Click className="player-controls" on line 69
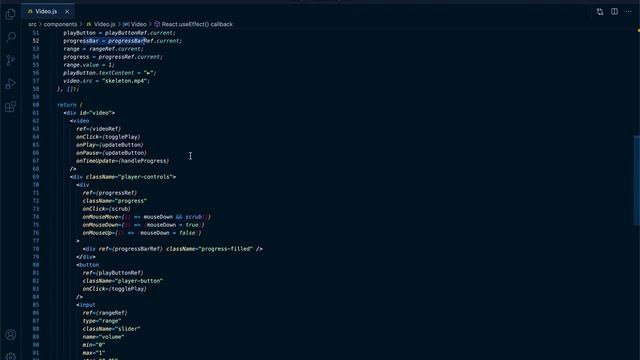 click(x=129, y=177)
